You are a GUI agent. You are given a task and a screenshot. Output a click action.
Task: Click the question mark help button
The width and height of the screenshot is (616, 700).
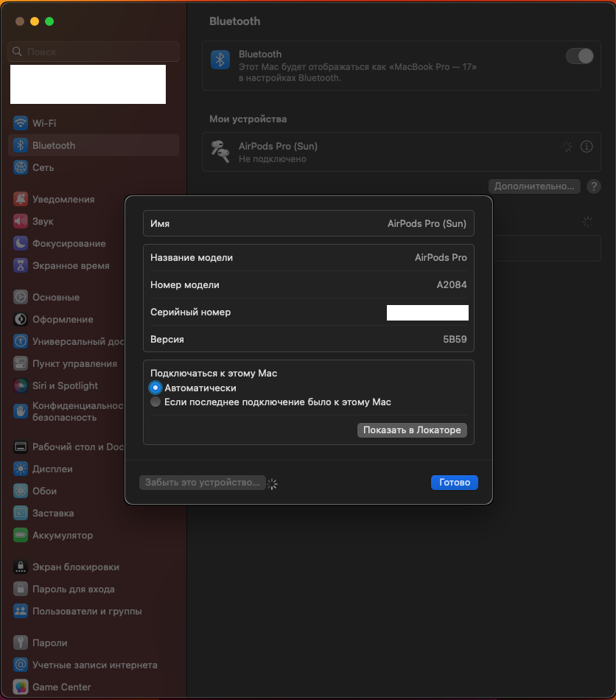tap(594, 186)
